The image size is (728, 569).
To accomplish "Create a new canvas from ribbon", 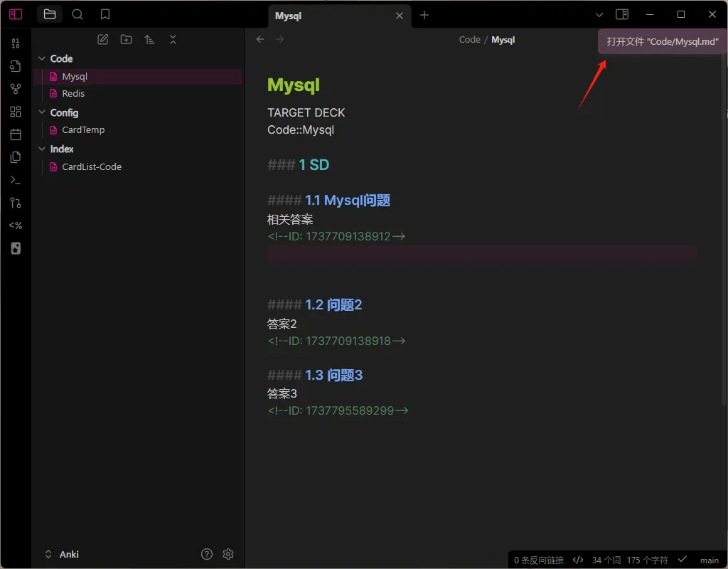I will point(16,112).
